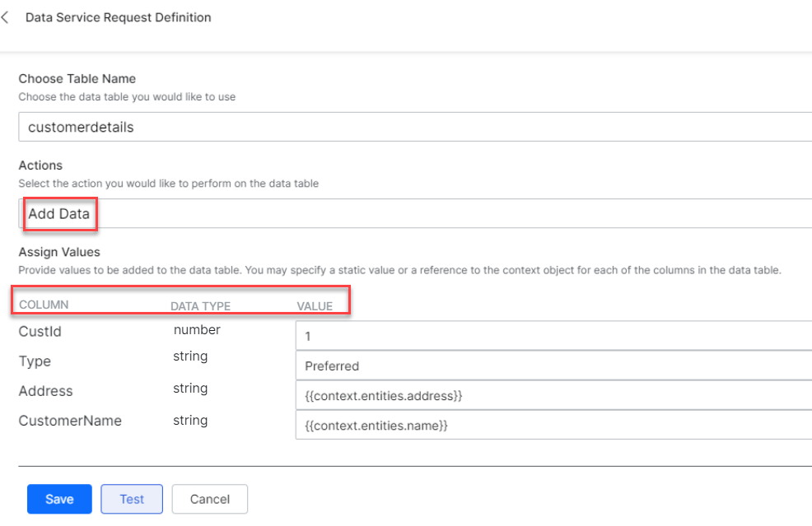Click the Type column name
Viewport: 812px width, 526px height.
[x=35, y=361]
